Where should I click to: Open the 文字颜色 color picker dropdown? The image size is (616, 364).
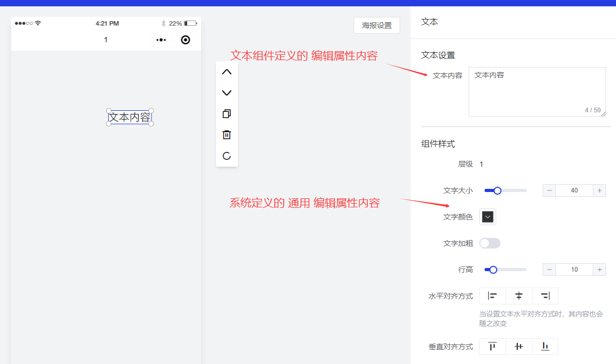pyautogui.click(x=488, y=217)
